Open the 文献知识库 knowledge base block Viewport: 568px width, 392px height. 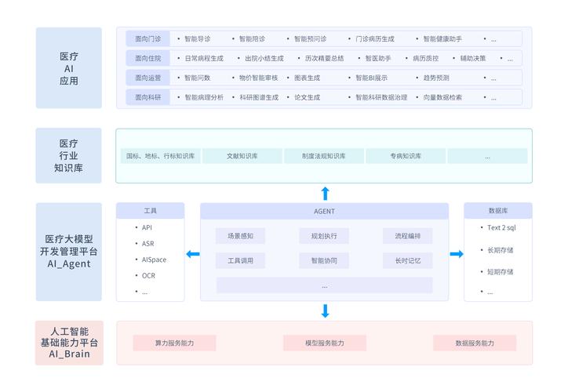[242, 156]
